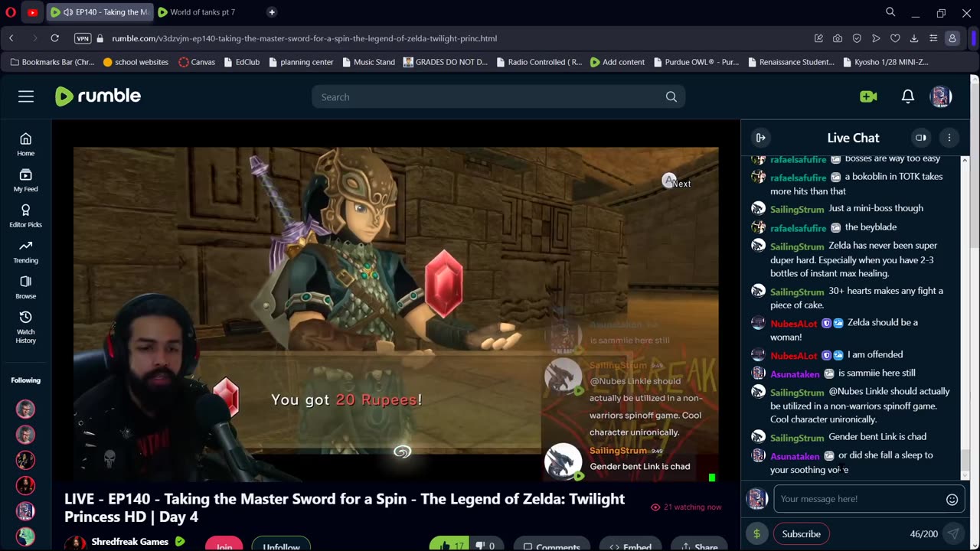Open the Rumble hamburger menu
980x551 pixels.
(x=26, y=96)
